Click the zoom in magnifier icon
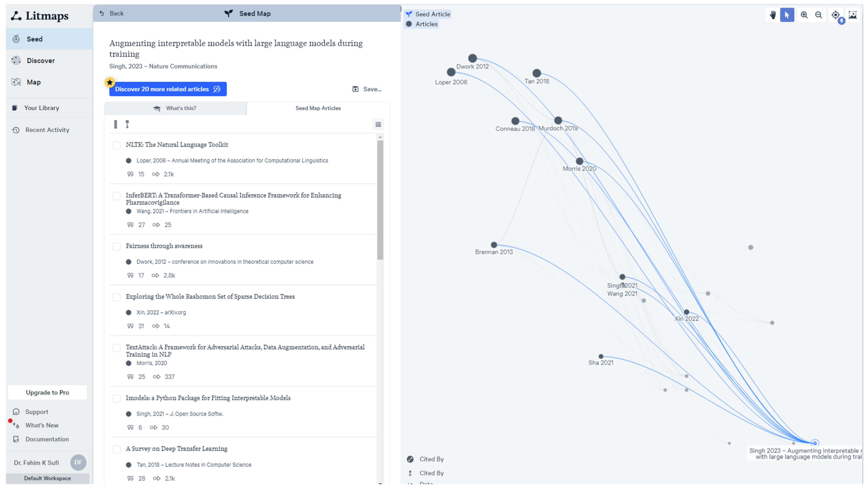 tap(804, 15)
